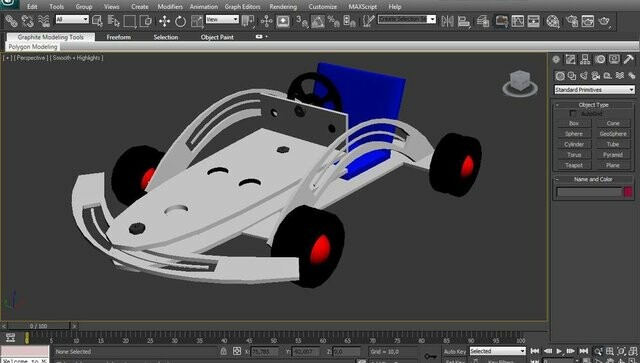This screenshot has width=640, height=363.
Task: Toggle the Angle Snap button
Action: [x=318, y=21]
